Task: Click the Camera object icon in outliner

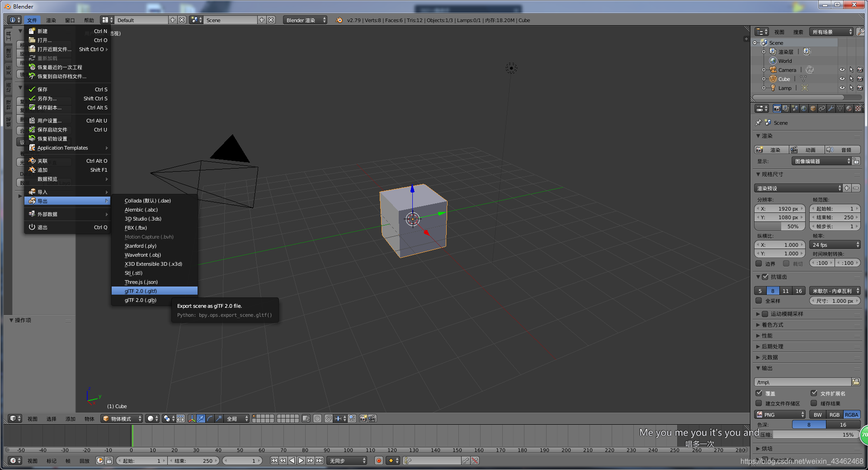Action: [x=773, y=70]
